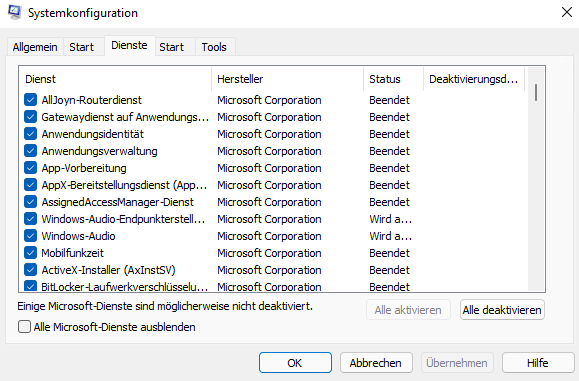Image resolution: width=579 pixels, height=381 pixels.
Task: Select the Windows-Audio-Endpunkterstell… entry
Action: 123,219
